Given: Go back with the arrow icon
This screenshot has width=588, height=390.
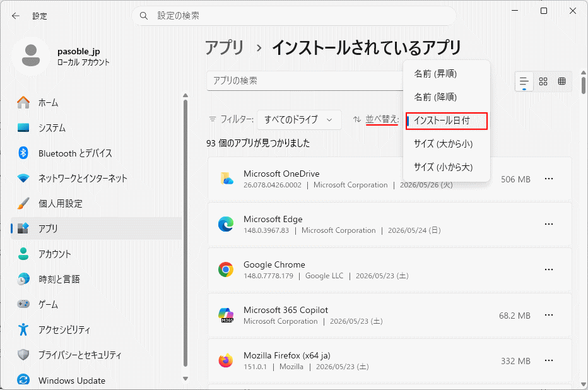Looking at the screenshot, I should pos(15,16).
